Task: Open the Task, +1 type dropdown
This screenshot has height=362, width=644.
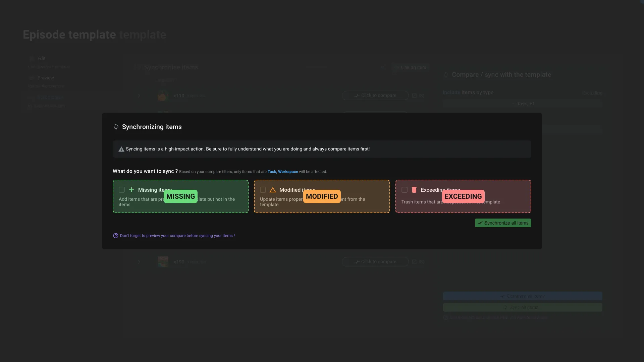Action: point(522,104)
